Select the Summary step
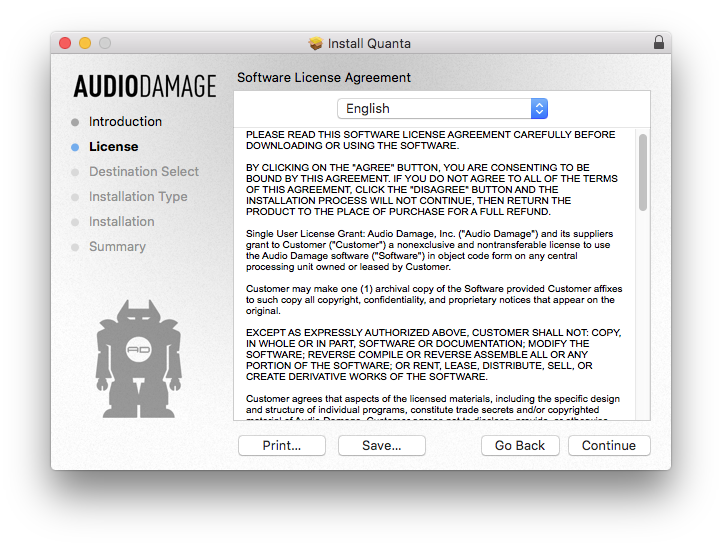Image resolution: width=724 pixels, height=555 pixels. tap(117, 247)
